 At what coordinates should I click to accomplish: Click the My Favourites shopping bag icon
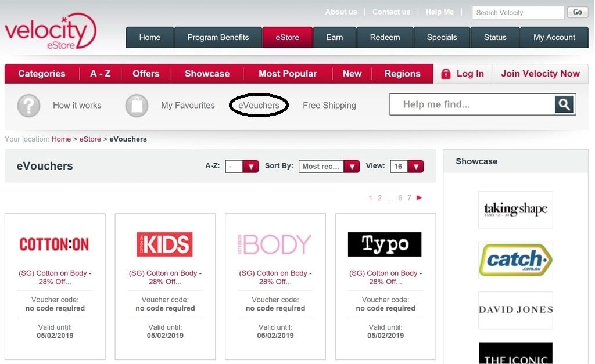click(137, 106)
